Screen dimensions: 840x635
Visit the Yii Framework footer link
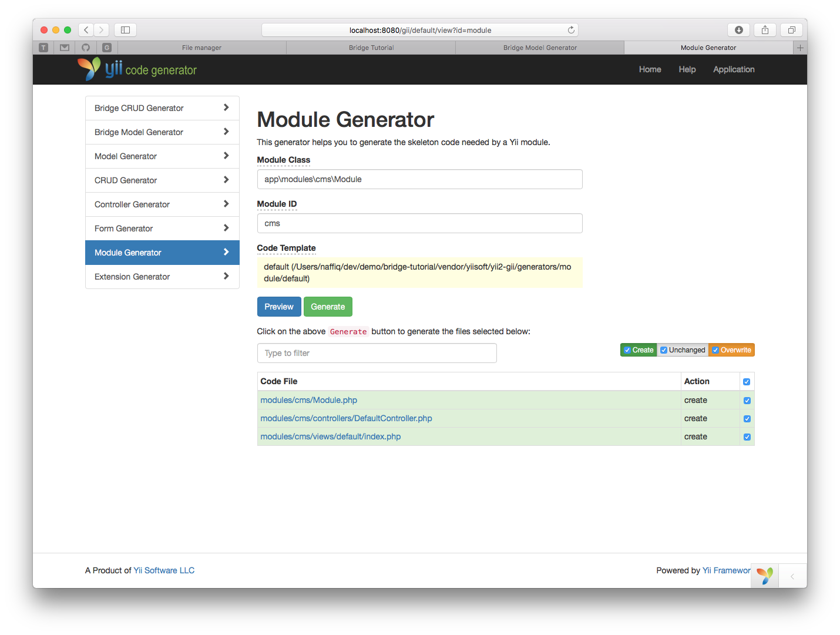[727, 570]
